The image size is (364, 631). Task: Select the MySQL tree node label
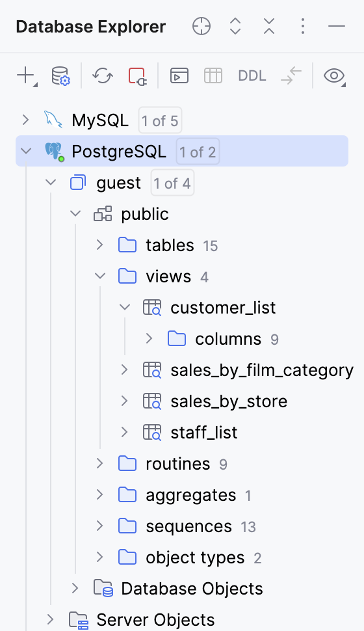coord(100,120)
